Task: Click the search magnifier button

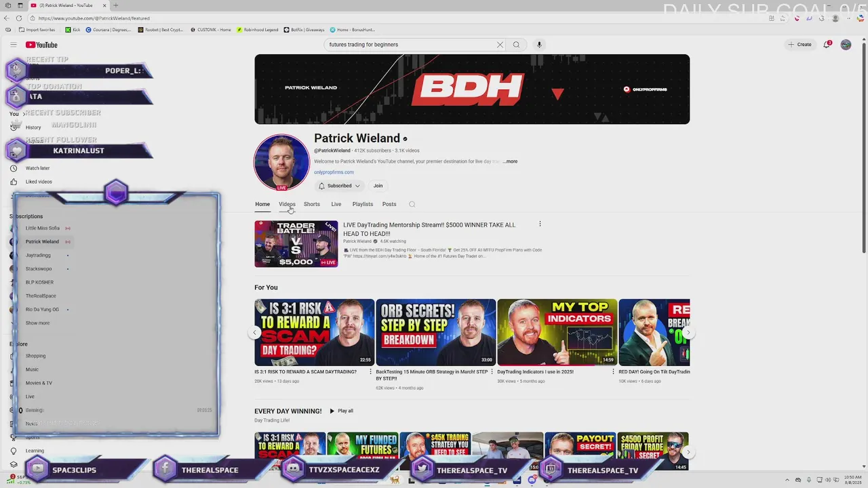Action: 516,45
